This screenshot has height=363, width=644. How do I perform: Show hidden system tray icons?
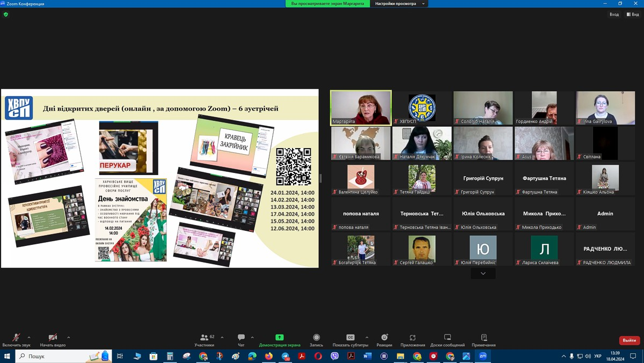pos(563,356)
